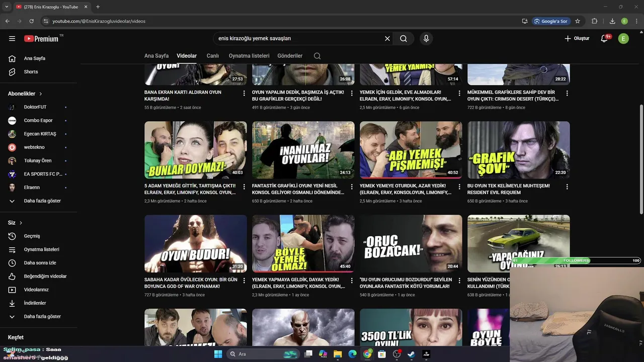This screenshot has height=362, width=644.
Task: Play the İNANILMAZ OYUNLAR thumbnail video
Action: (303, 150)
